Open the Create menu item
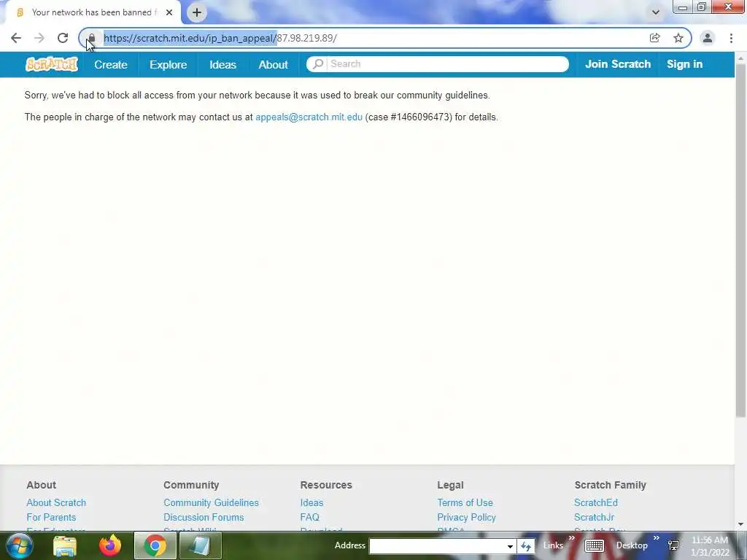Viewport: 747px width, 560px height. pyautogui.click(x=111, y=65)
